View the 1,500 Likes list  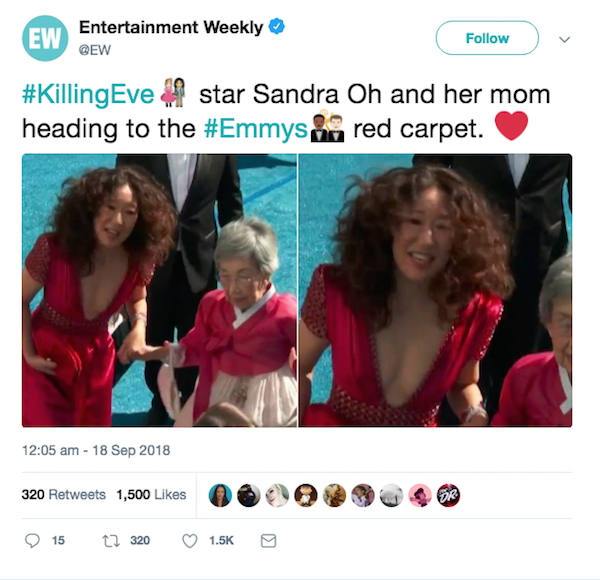point(151,494)
